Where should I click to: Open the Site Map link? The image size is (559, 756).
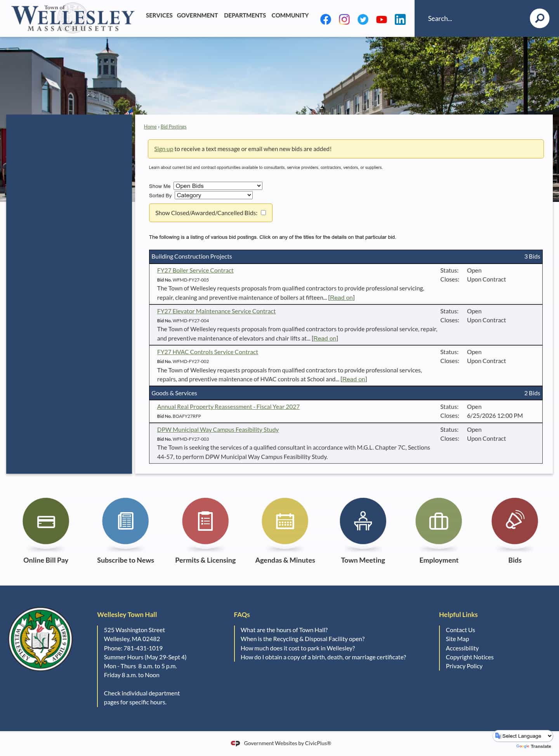[457, 639]
